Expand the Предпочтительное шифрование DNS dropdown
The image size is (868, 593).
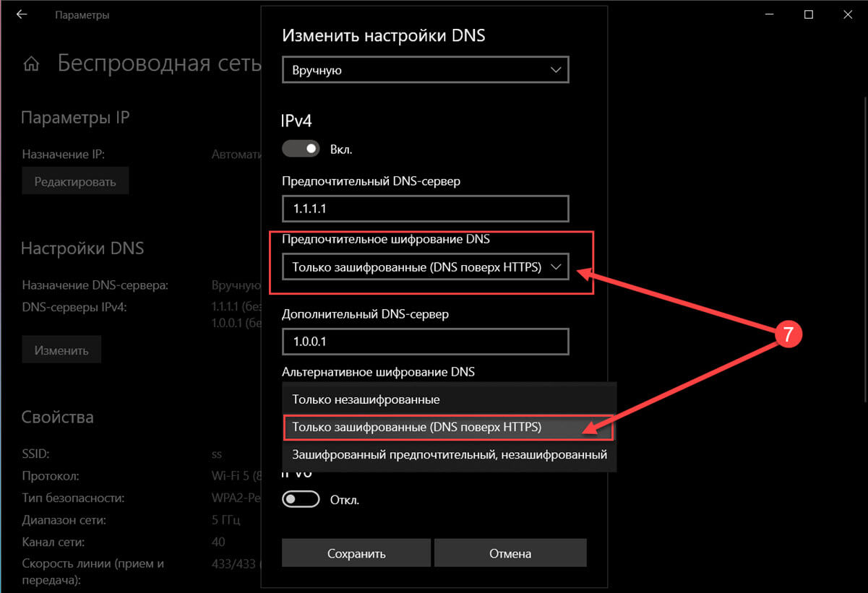click(x=425, y=267)
